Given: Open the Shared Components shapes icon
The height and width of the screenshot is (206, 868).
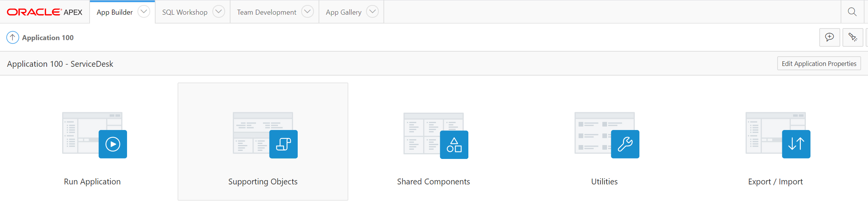Looking at the screenshot, I should point(454,145).
